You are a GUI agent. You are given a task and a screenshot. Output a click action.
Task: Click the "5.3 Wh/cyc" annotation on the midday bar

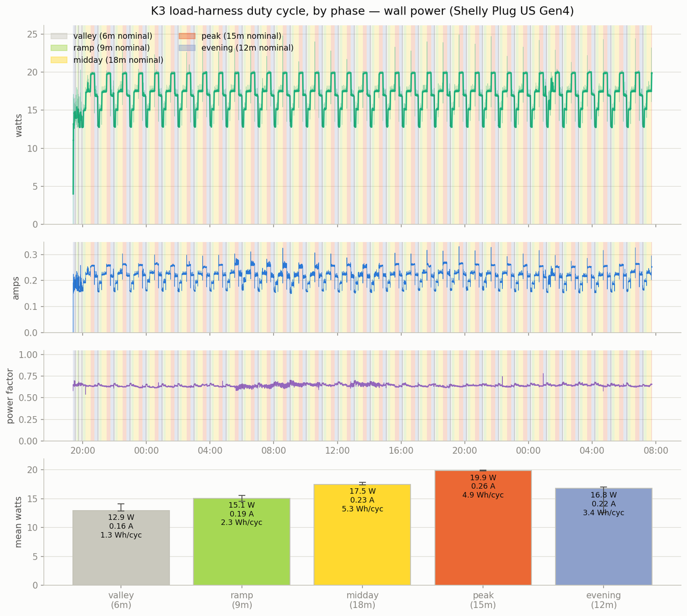click(362, 509)
